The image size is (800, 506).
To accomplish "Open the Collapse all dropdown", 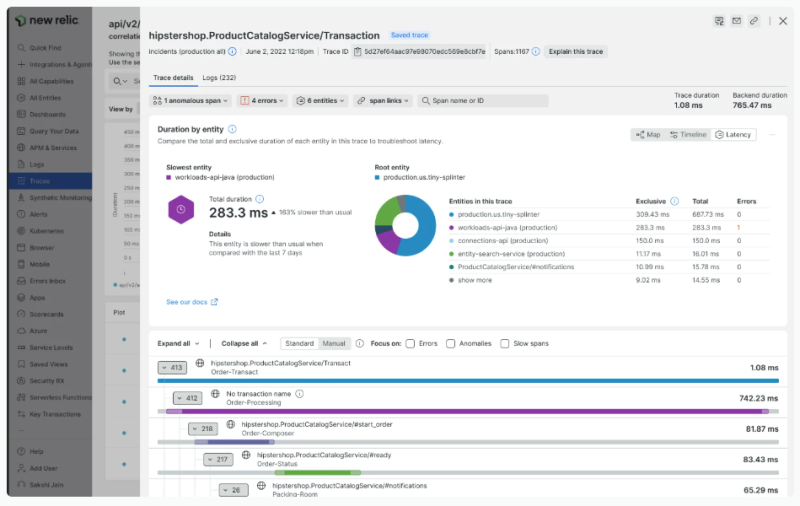I will click(244, 343).
